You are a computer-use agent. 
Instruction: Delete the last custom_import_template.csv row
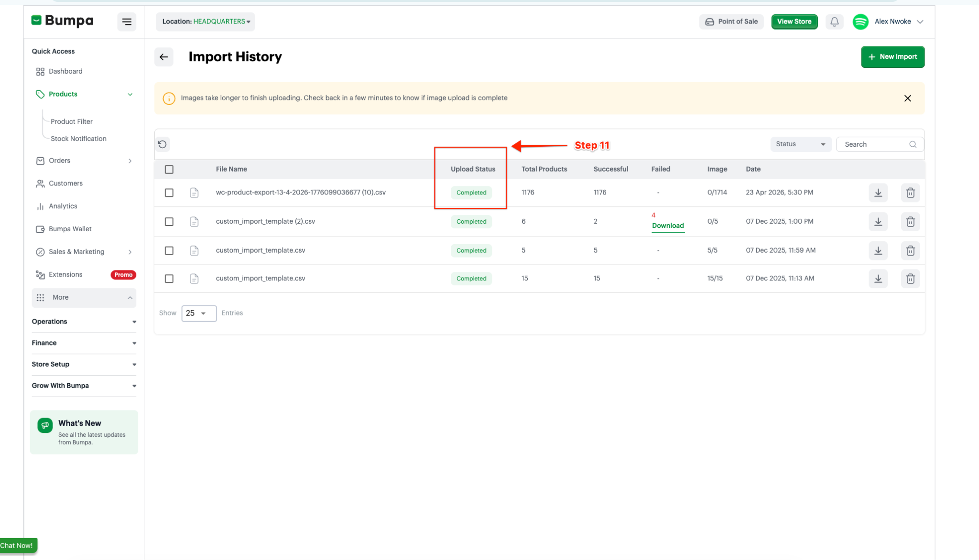click(910, 279)
